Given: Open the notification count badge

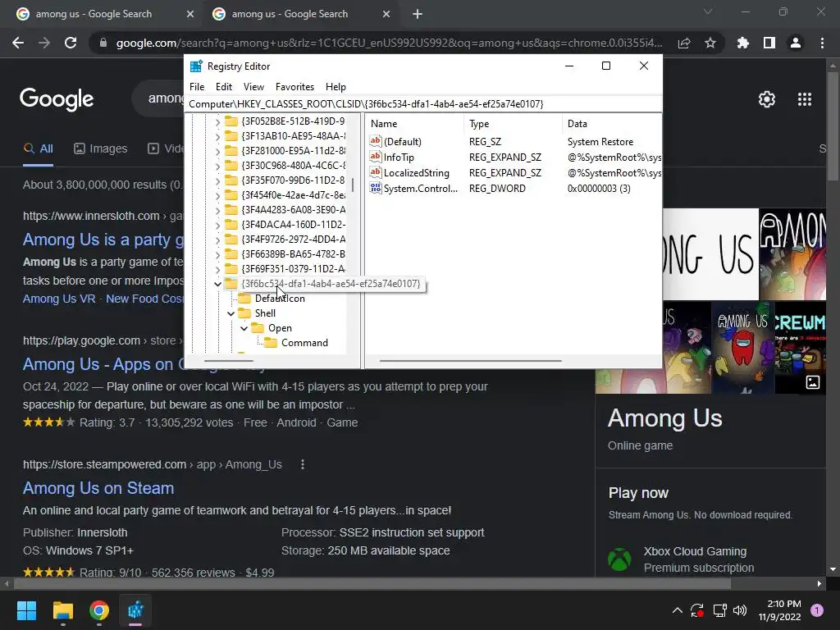Looking at the screenshot, I should coord(817,610).
